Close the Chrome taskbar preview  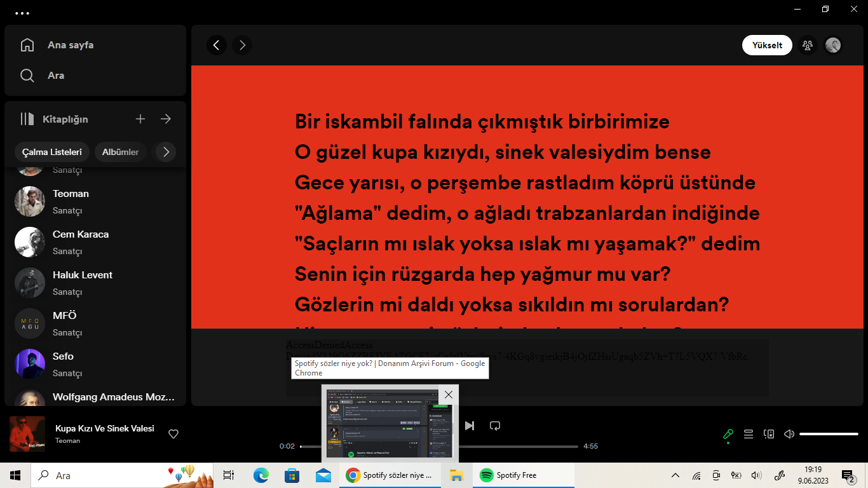click(449, 395)
